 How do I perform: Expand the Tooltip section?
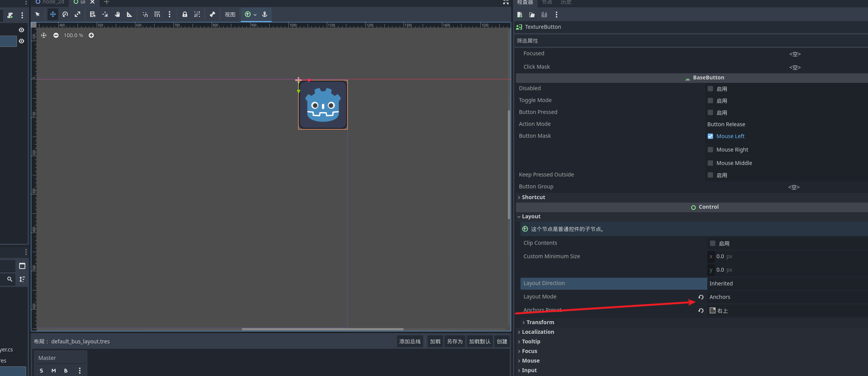coord(531,341)
